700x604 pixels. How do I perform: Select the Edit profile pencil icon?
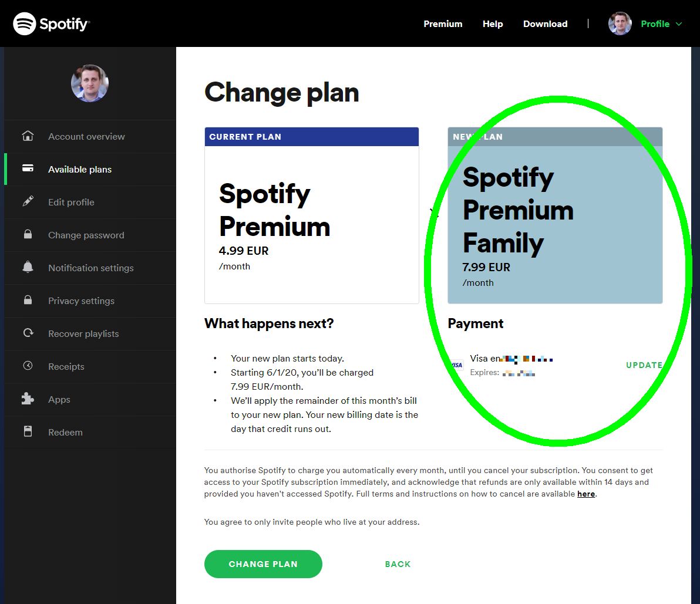click(28, 201)
